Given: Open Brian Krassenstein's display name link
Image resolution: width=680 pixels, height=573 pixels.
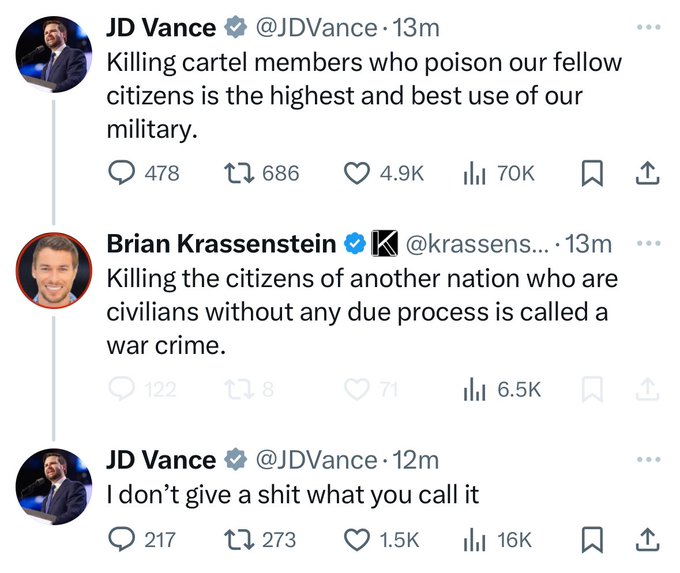Looking at the screenshot, I should [x=220, y=243].
